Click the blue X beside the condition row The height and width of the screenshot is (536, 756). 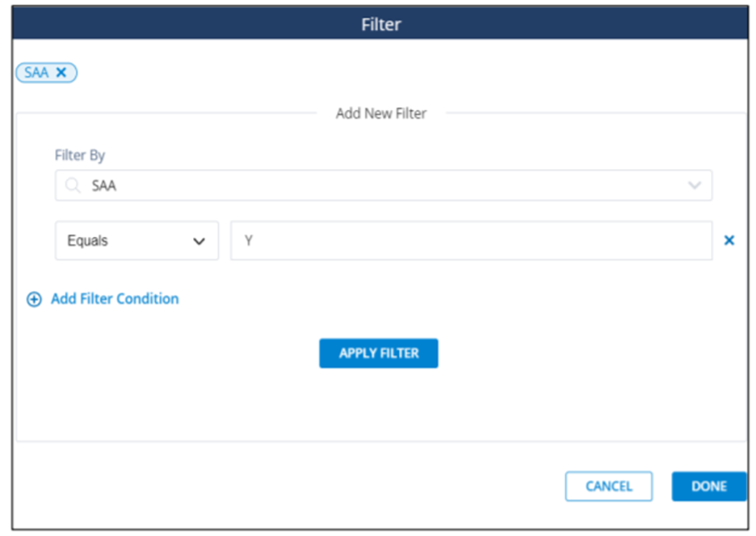[x=729, y=240]
